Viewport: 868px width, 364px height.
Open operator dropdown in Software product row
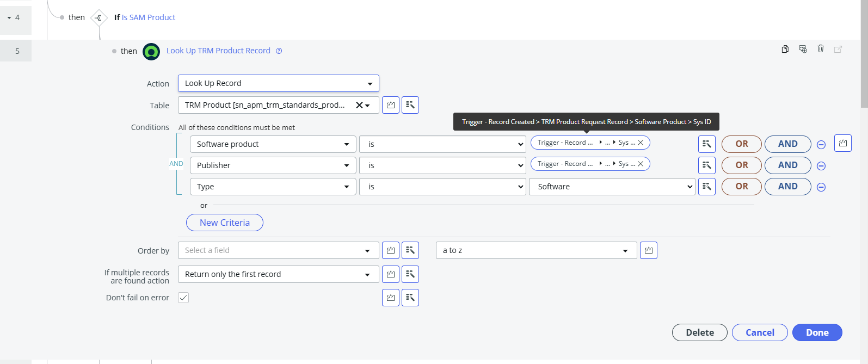pyautogui.click(x=443, y=144)
